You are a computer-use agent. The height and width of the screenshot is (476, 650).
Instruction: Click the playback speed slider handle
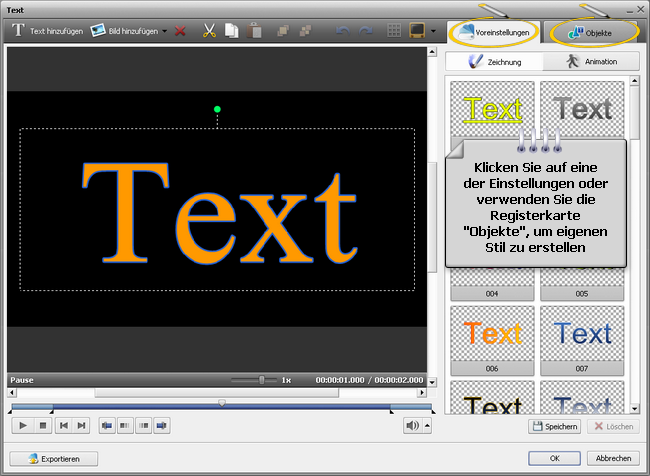coord(262,380)
